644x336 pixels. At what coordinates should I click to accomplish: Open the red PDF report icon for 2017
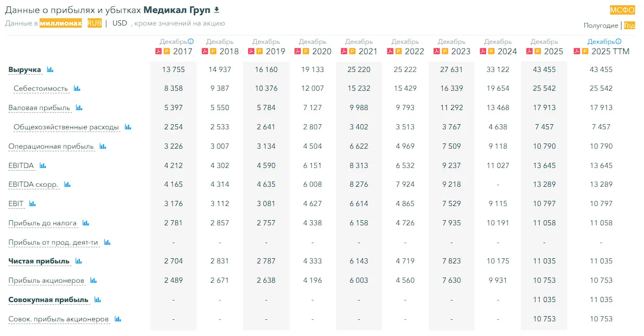pos(159,51)
